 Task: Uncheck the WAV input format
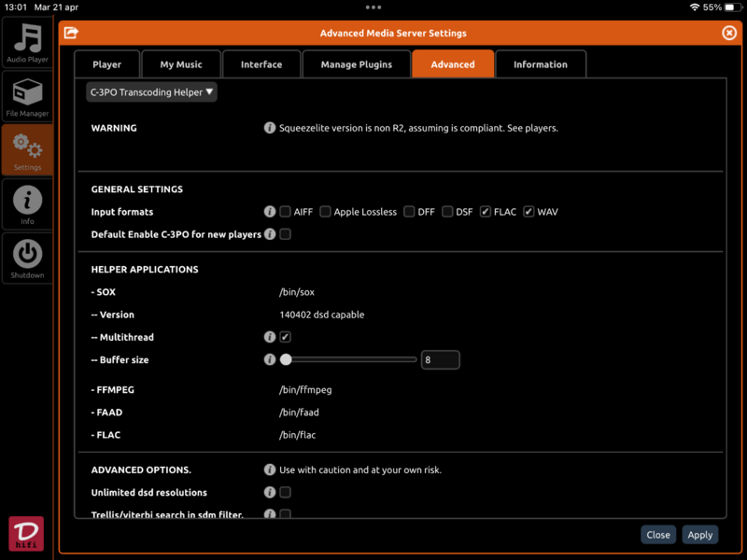pyautogui.click(x=529, y=212)
